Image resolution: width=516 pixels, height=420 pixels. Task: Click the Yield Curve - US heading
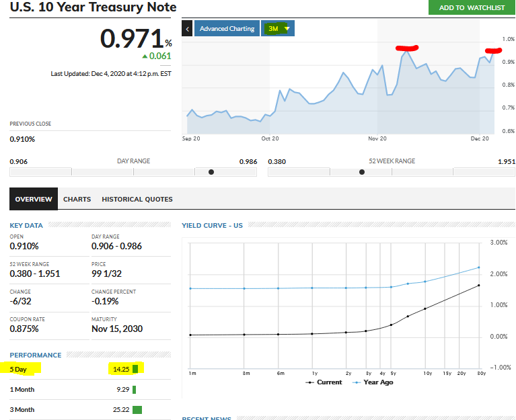(213, 225)
